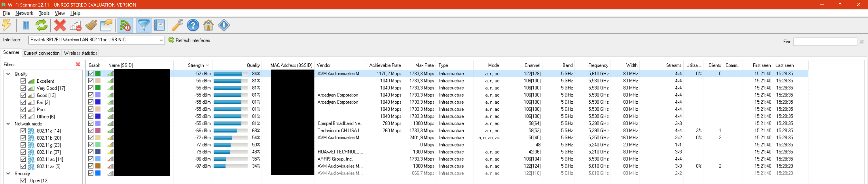The image size is (868, 184).
Task: Select the row with vendor HUAWEI TECHNOLO...
Action: [x=447, y=152]
